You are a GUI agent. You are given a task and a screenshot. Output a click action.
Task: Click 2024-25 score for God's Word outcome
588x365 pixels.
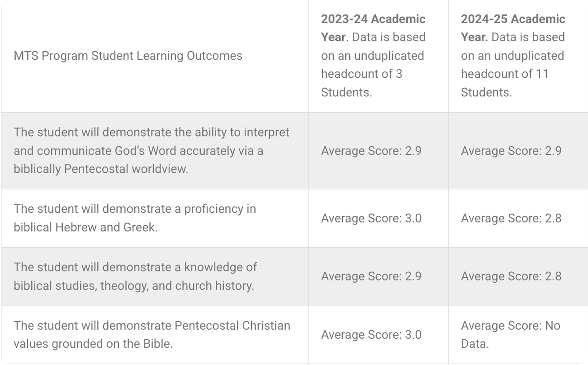(511, 151)
